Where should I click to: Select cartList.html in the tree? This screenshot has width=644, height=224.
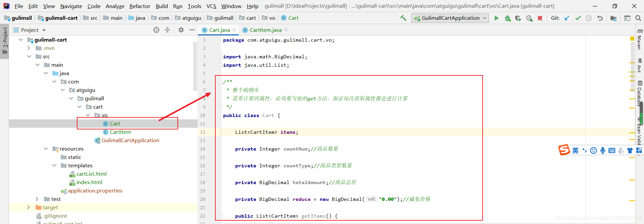coord(88,174)
